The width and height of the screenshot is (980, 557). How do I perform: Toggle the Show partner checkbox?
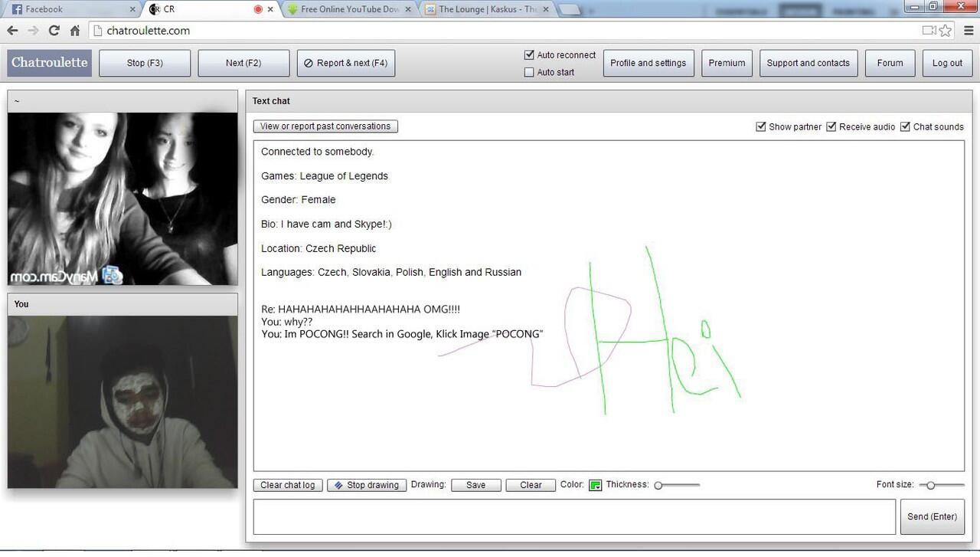pos(761,126)
